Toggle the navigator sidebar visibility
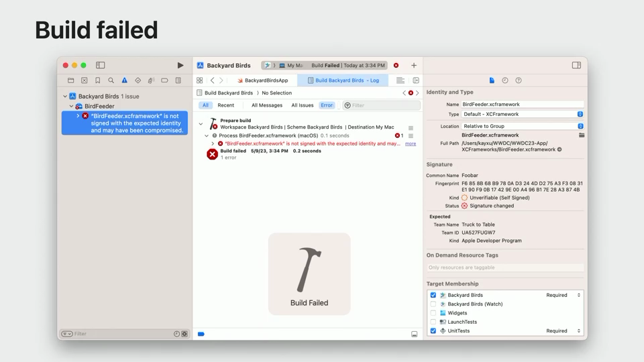644x362 pixels. 101,66
